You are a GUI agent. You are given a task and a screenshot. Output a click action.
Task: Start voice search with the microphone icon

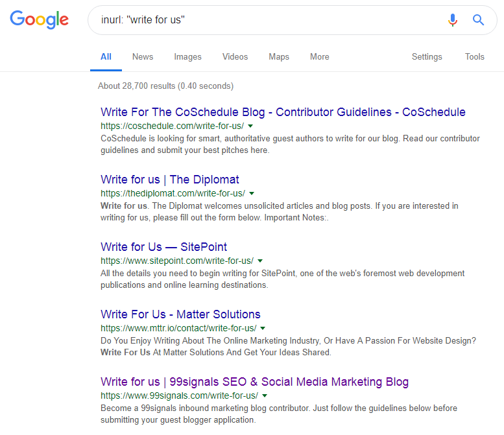pos(453,20)
